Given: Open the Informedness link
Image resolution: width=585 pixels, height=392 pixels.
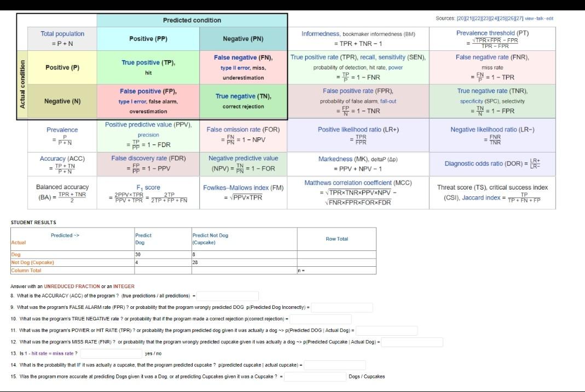Looking at the screenshot, I should [x=321, y=33].
